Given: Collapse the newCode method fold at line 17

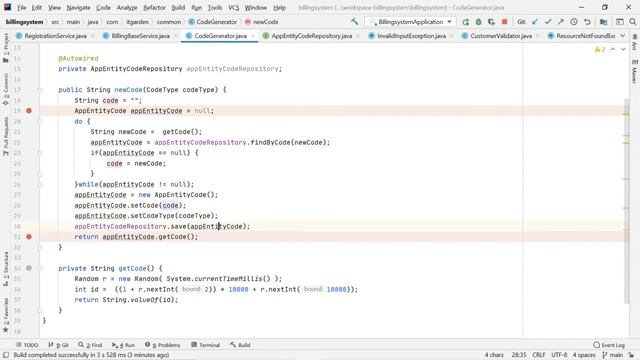Looking at the screenshot, I should tap(40, 91).
